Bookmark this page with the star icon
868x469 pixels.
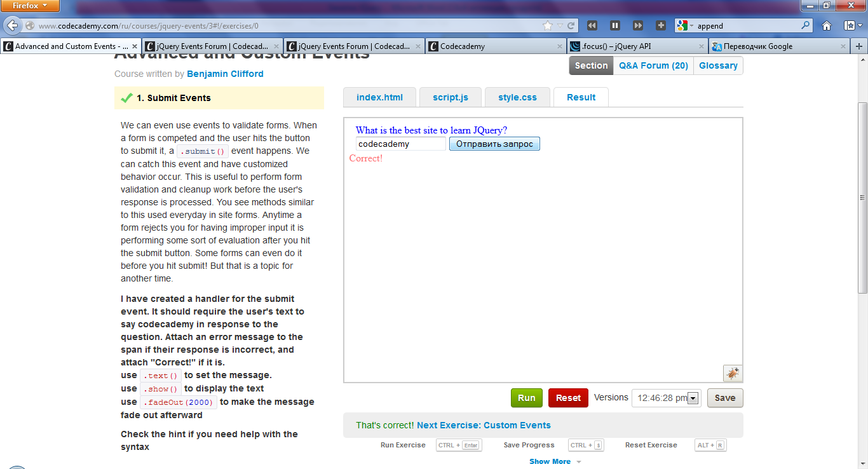click(548, 26)
